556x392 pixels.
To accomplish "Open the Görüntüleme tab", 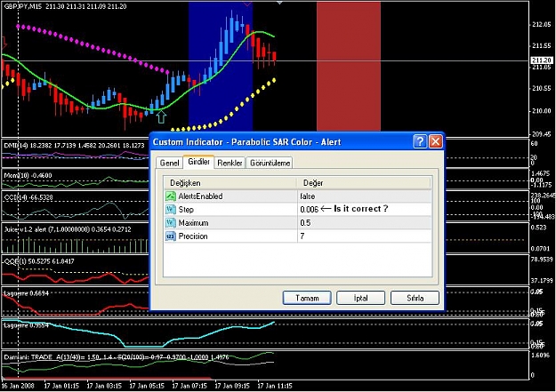I will click(270, 163).
